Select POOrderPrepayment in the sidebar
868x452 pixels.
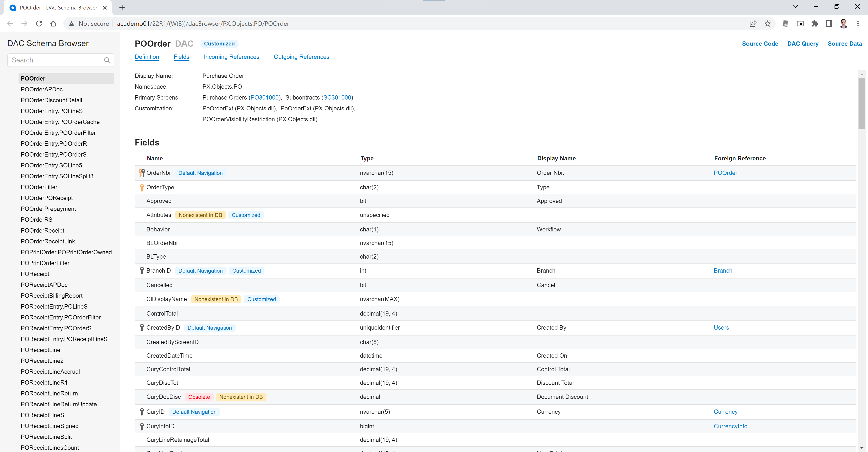tap(48, 209)
